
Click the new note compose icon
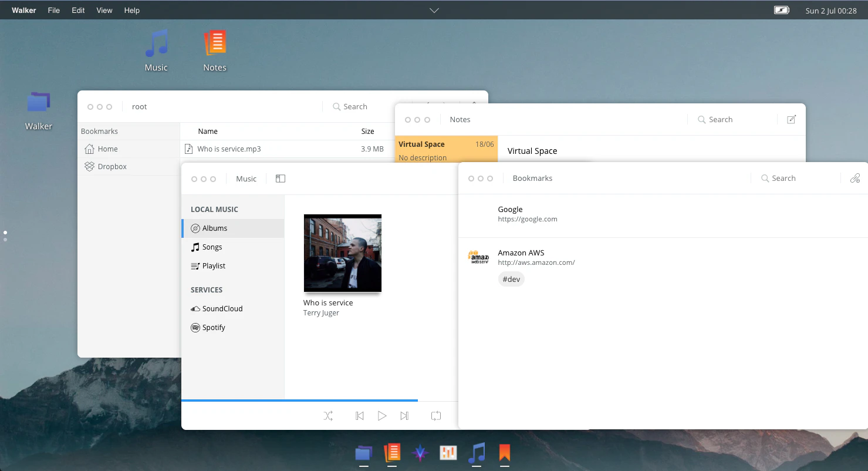[791, 119]
